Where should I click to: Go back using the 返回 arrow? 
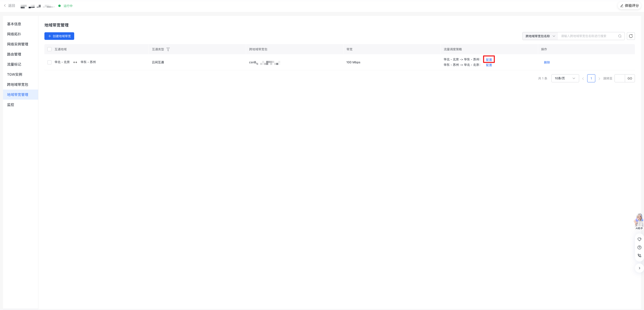[x=9, y=6]
